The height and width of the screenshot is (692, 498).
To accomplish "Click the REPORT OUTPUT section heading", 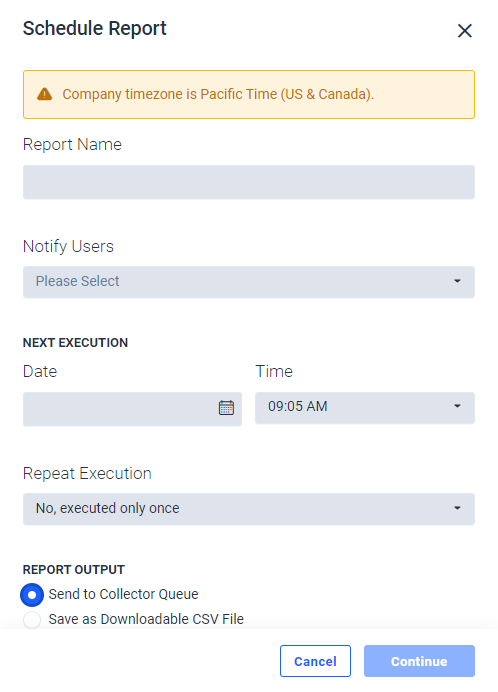I will [x=74, y=570].
